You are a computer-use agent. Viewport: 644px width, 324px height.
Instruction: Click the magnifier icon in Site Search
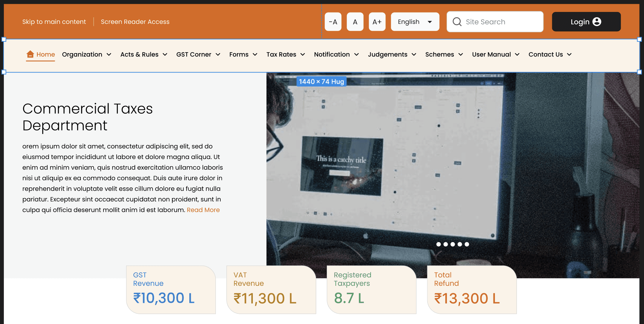pyautogui.click(x=457, y=22)
